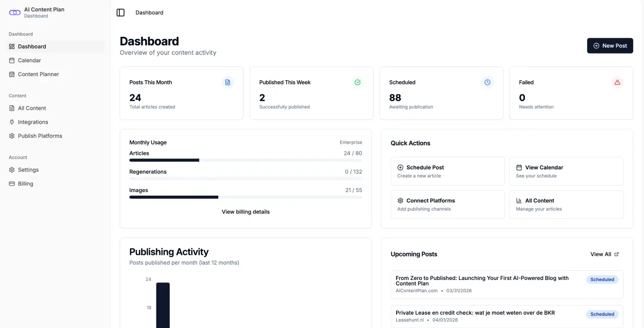Click the All Content bar chart icon
644x328 pixels.
[x=519, y=201]
